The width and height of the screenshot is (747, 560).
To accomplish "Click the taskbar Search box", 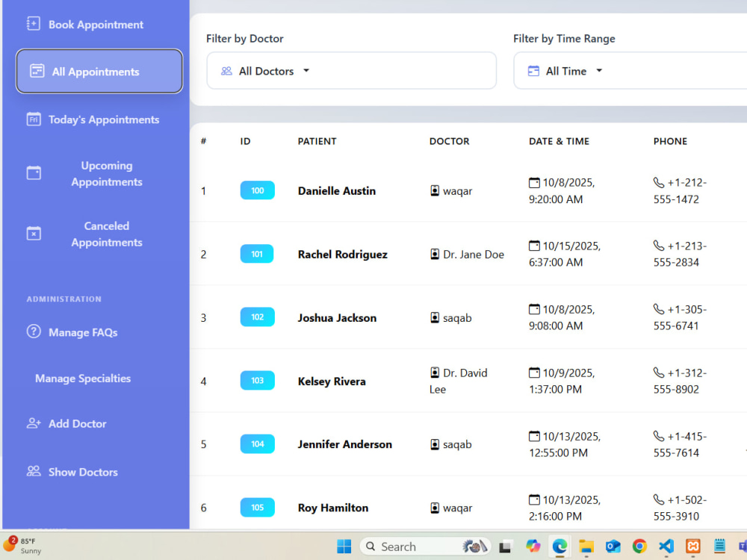I will point(425,547).
